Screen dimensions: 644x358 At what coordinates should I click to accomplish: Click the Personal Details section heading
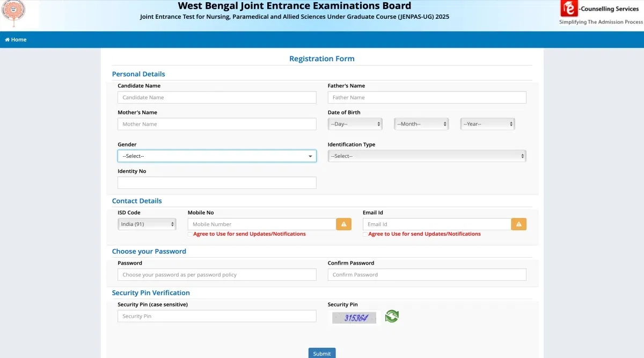[138, 74]
